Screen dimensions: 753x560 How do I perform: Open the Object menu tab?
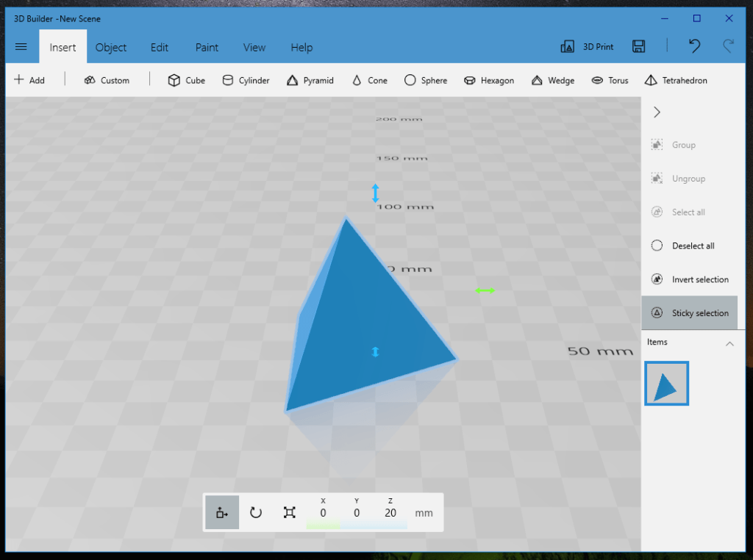[111, 47]
